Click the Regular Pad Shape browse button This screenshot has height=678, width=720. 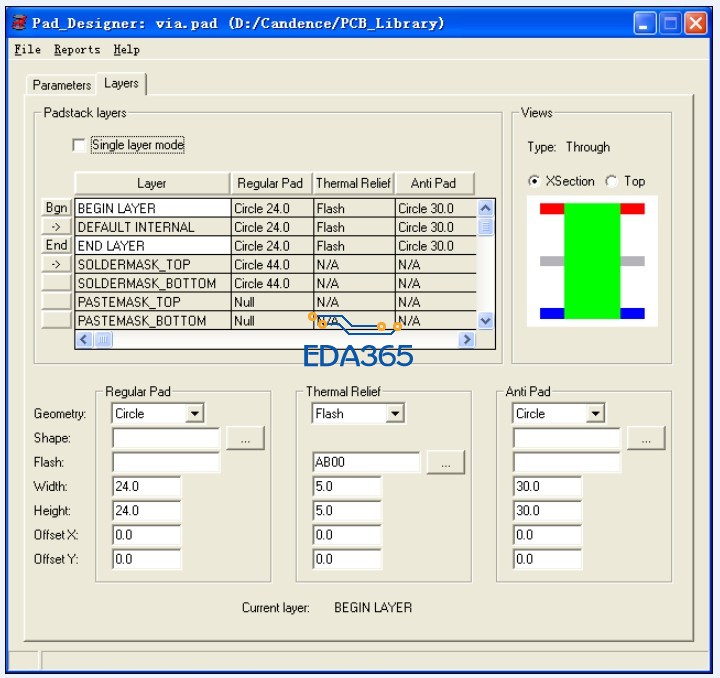pyautogui.click(x=245, y=438)
